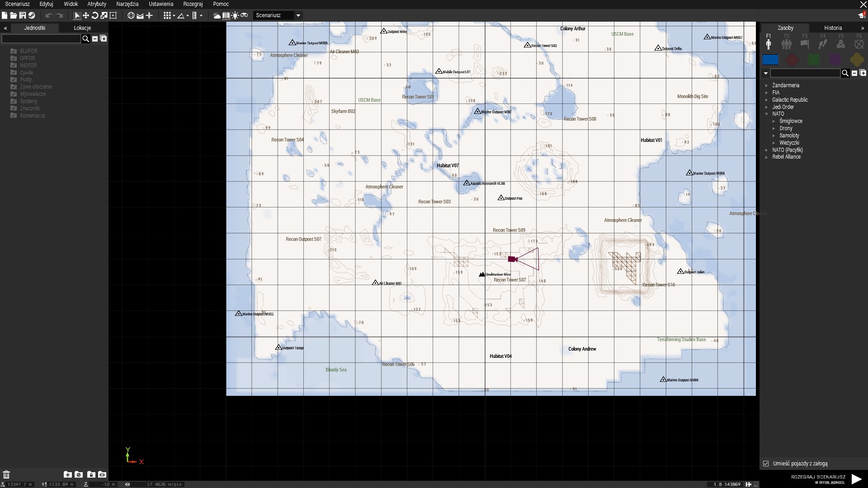Screen dimensions: 868x488
Task: Open the Edytuj menu
Action: coord(46,4)
